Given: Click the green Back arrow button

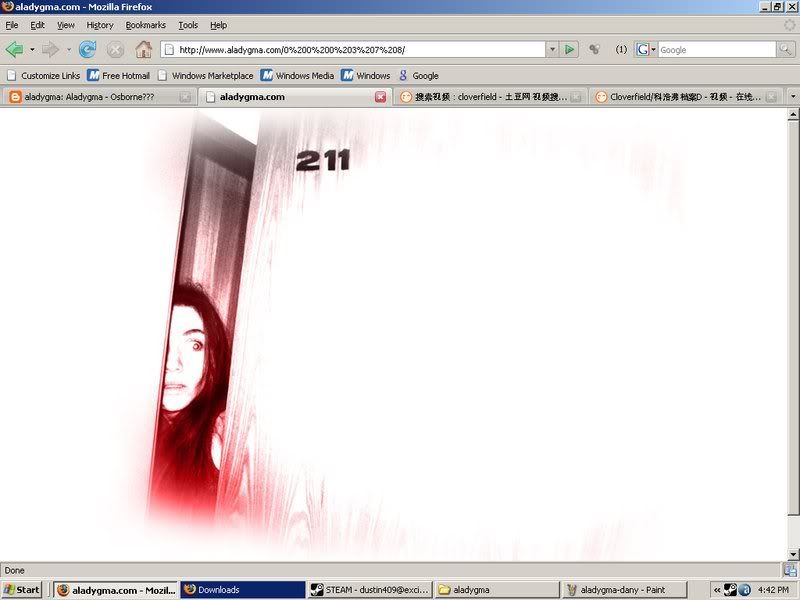Looking at the screenshot, I should [x=14, y=49].
